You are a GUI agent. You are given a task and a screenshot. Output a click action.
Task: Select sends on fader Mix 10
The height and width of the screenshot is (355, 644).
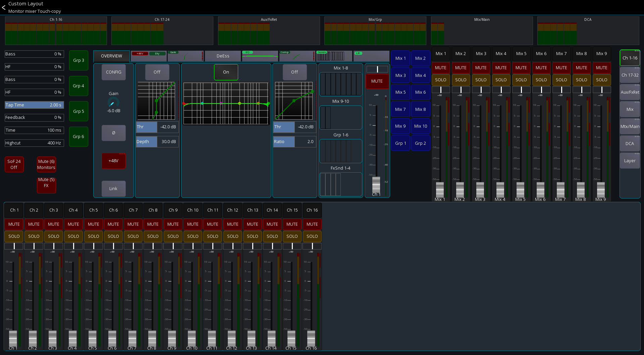click(421, 126)
